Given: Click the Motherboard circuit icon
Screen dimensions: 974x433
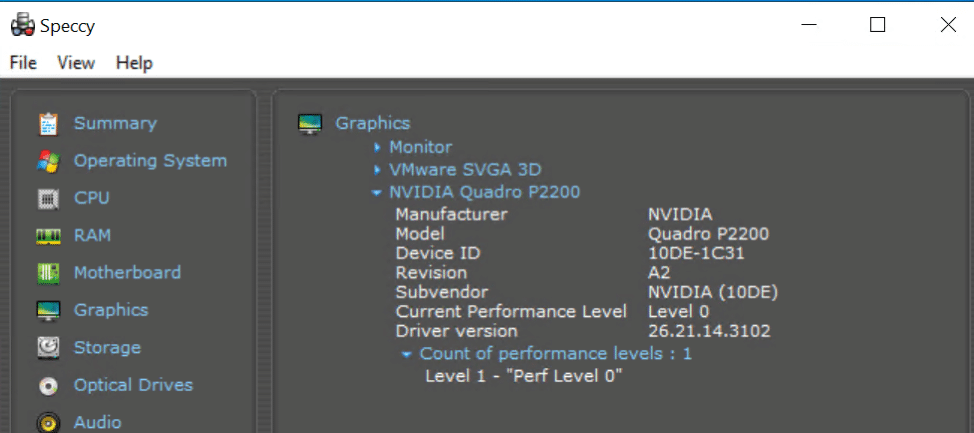Looking at the screenshot, I should tap(48, 273).
